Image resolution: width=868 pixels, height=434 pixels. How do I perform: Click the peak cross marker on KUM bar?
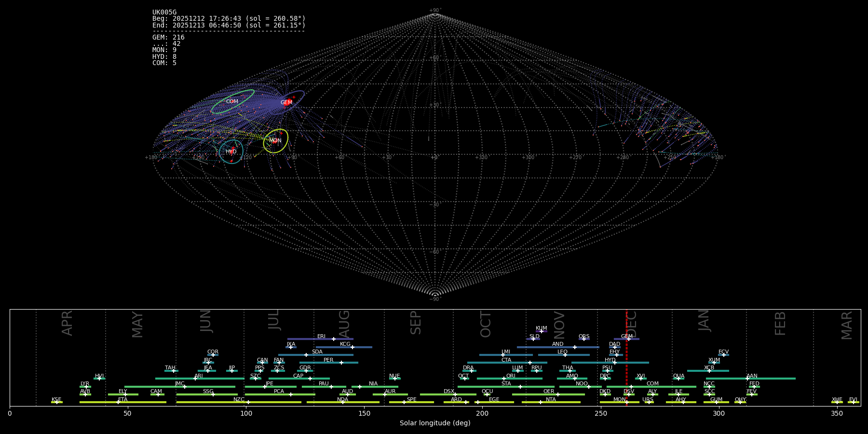(541, 331)
